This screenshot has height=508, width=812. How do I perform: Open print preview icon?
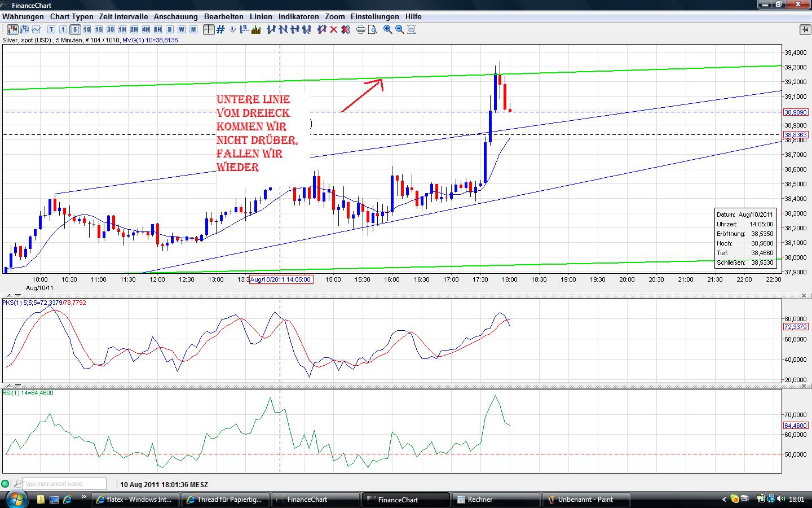tap(373, 29)
